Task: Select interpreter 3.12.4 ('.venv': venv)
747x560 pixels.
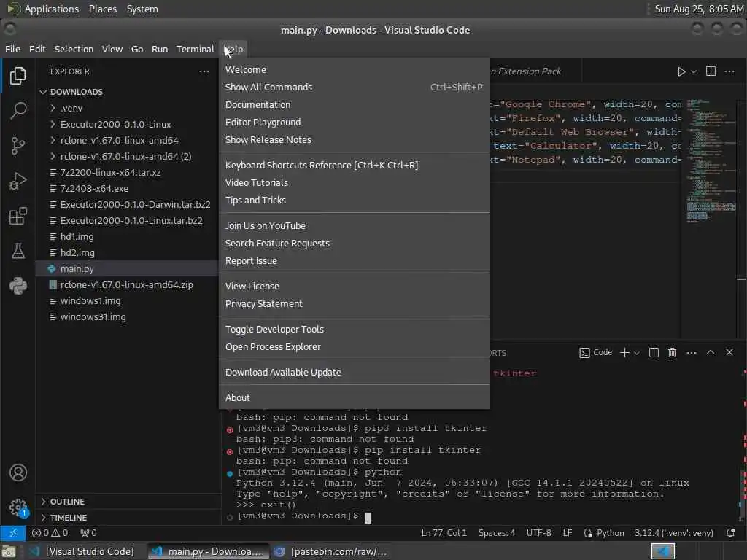Action: [673, 533]
